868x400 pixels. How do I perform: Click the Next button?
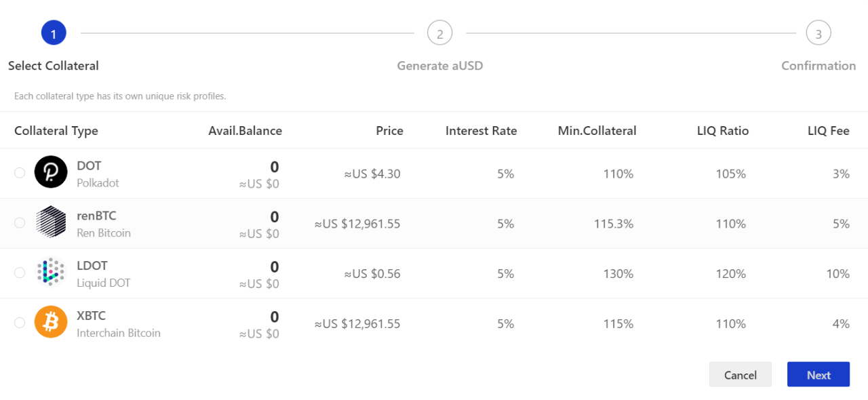(818, 375)
